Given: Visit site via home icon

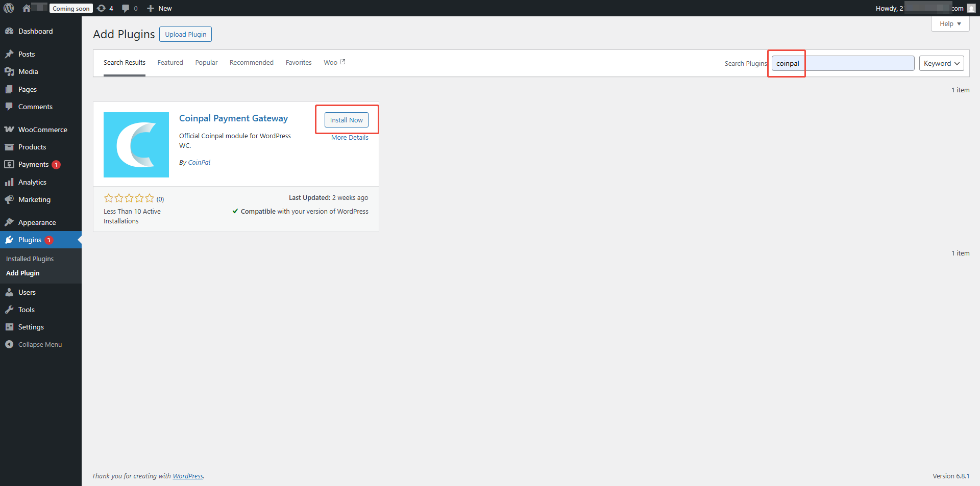Looking at the screenshot, I should pyautogui.click(x=27, y=8).
